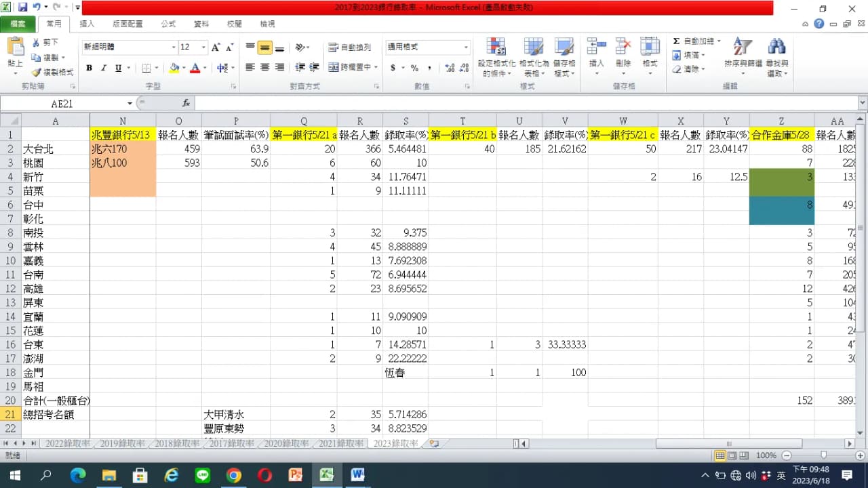Open the font size dropdown
This screenshot has width=868, height=488.
tap(203, 47)
